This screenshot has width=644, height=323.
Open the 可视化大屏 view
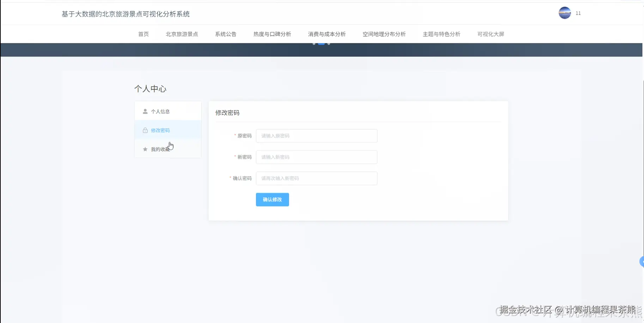pos(490,34)
